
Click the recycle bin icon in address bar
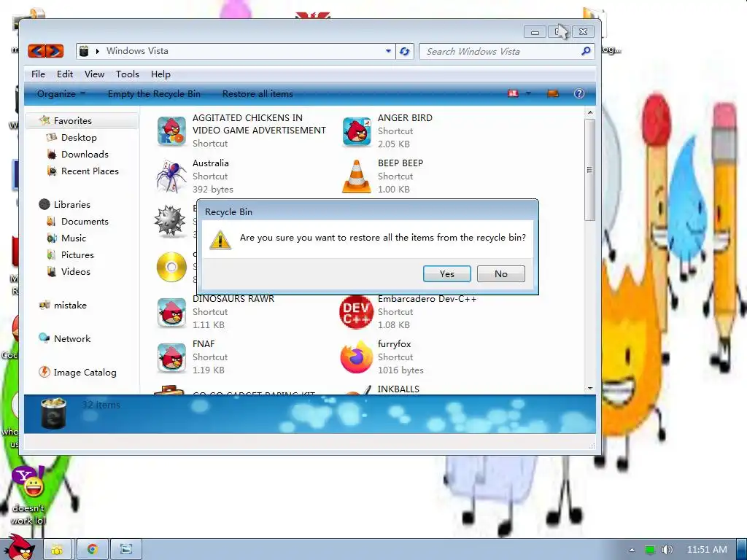point(84,51)
